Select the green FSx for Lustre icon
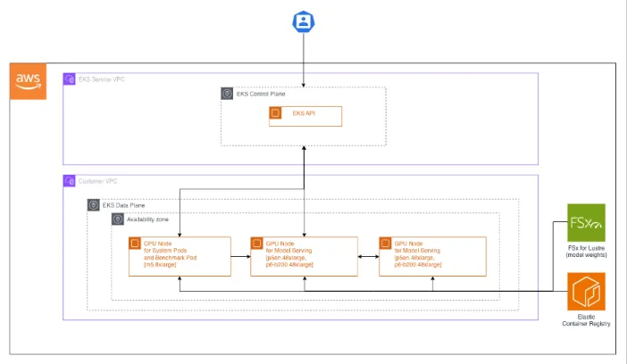Viewport: 627px width, 364px height. coord(586,222)
